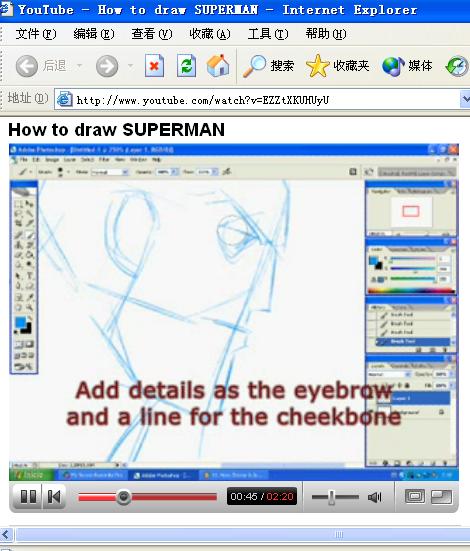
Task: Adjust the volume slider handle
Action: (x=331, y=497)
